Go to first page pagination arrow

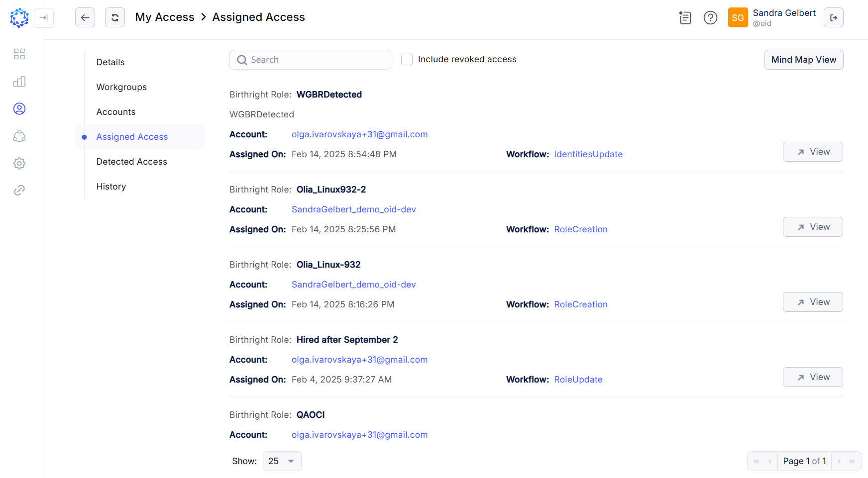[x=756, y=461]
